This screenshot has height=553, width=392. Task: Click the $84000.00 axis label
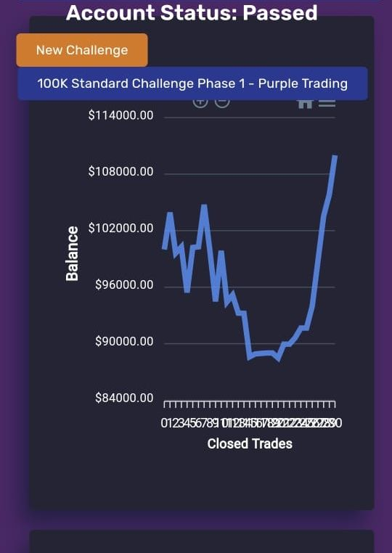point(124,398)
